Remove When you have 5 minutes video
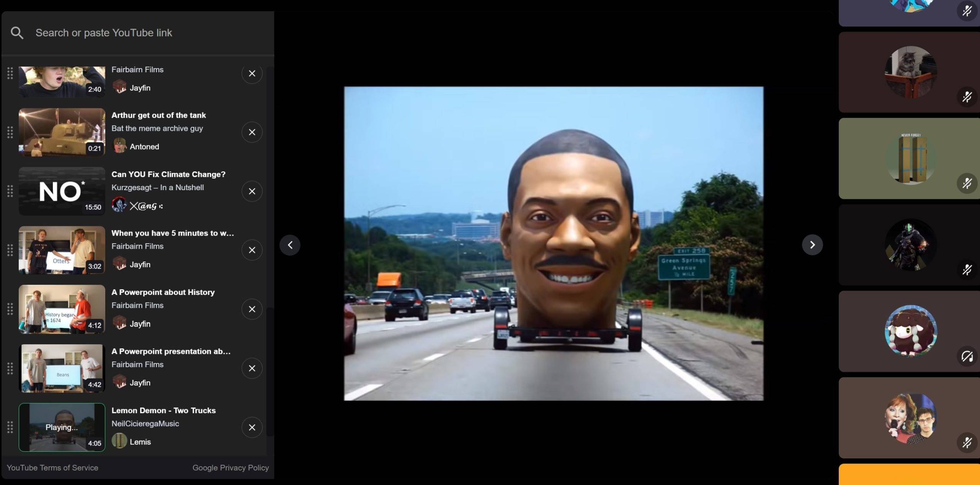Screen dimensions: 980x485 tap(252, 250)
